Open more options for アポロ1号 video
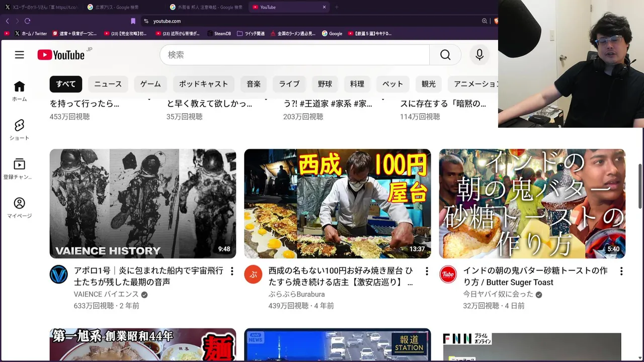This screenshot has width=644, height=362. (232, 271)
